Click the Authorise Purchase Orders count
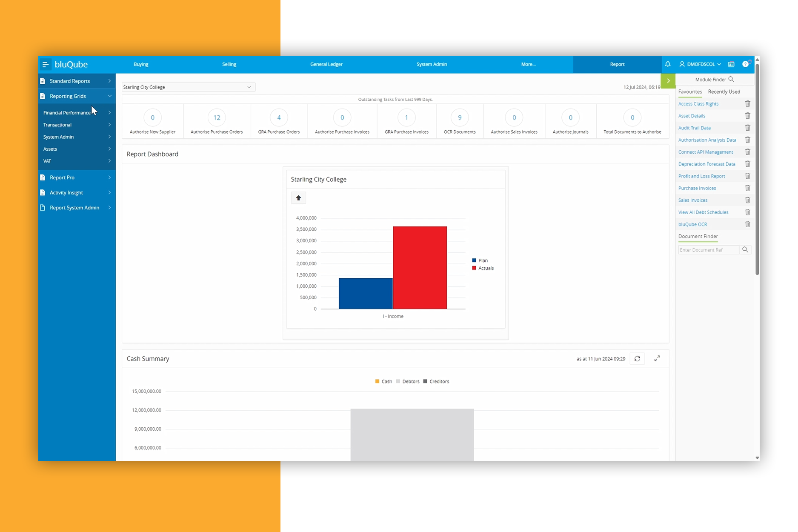Image resolution: width=798 pixels, height=532 pixels. pyautogui.click(x=217, y=118)
